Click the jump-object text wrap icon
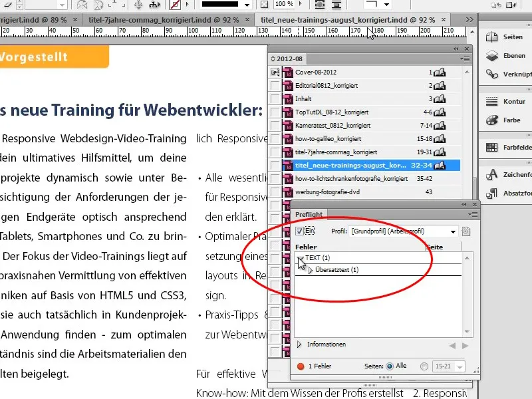 coord(336,5)
